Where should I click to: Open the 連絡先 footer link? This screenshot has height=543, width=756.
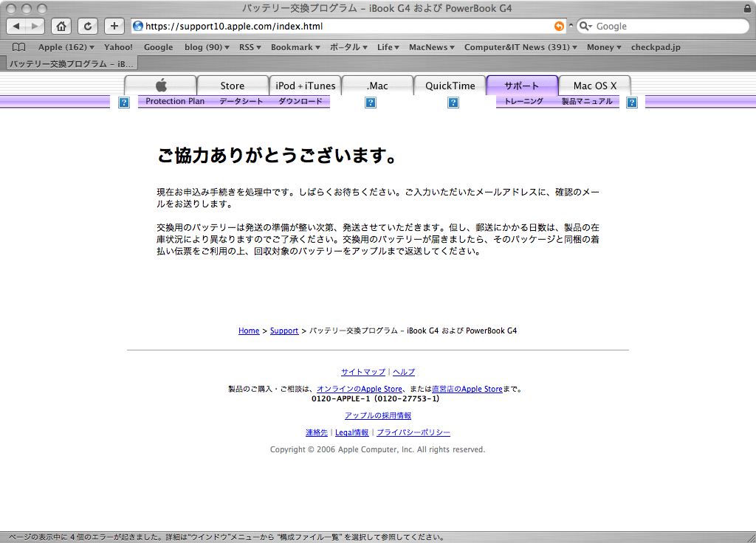click(316, 432)
